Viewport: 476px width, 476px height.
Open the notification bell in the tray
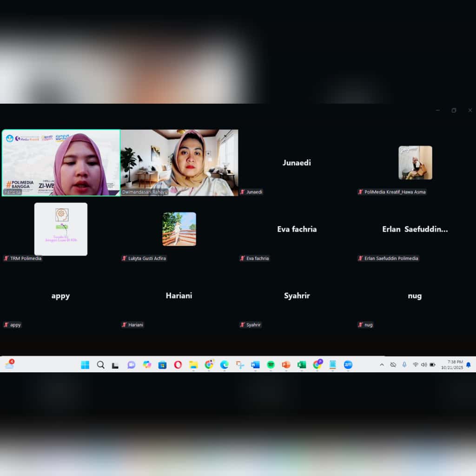tap(468, 365)
